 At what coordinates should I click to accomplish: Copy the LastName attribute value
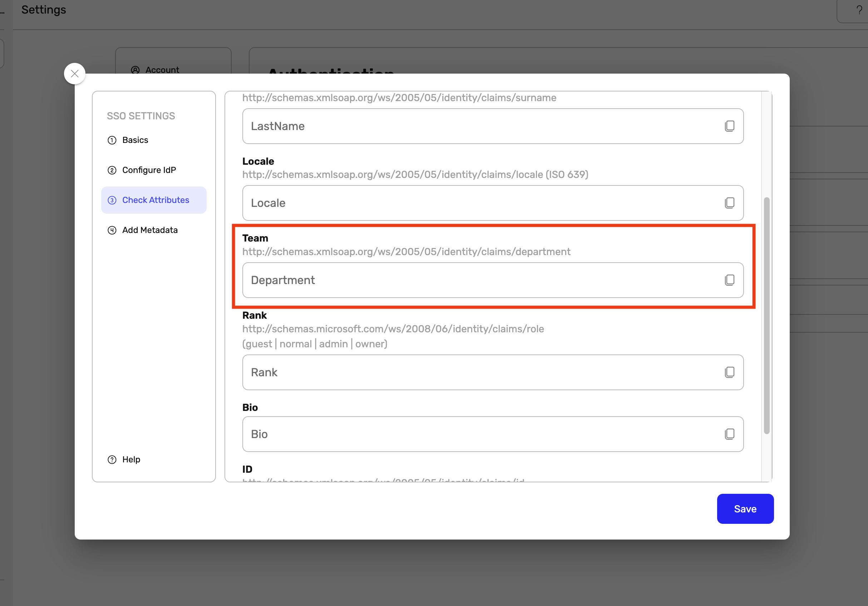[729, 126]
